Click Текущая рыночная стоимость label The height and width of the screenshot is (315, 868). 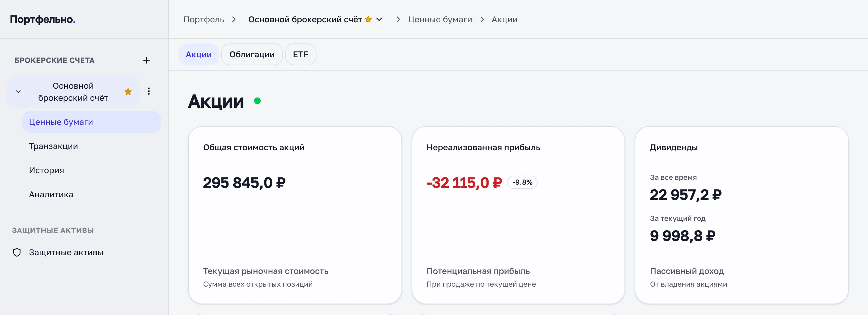(x=266, y=271)
